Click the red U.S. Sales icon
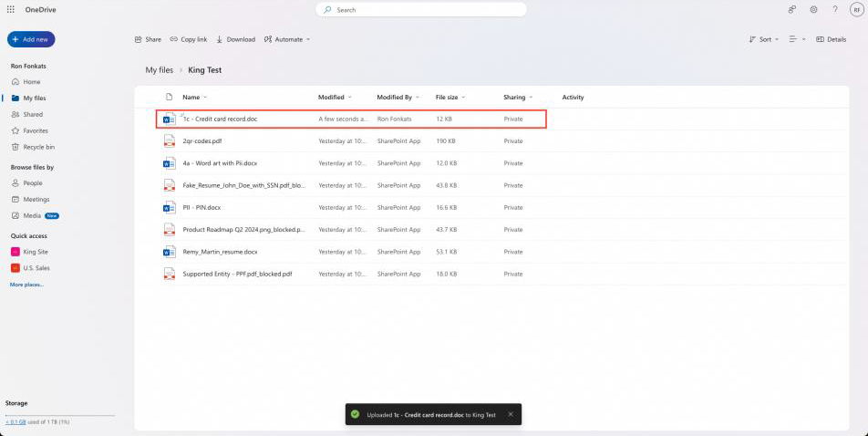This screenshot has width=868, height=436. point(15,267)
